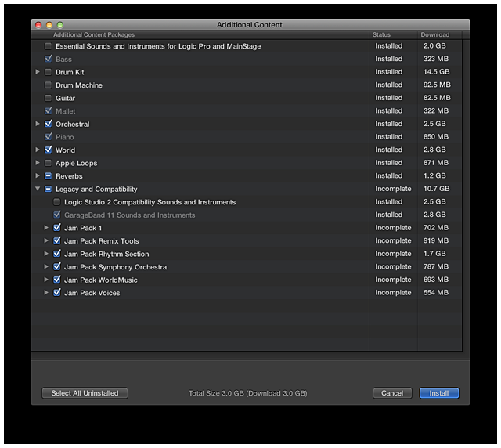The height and width of the screenshot is (448, 501).
Task: Select the Drum Machine row label
Action: tap(79, 85)
